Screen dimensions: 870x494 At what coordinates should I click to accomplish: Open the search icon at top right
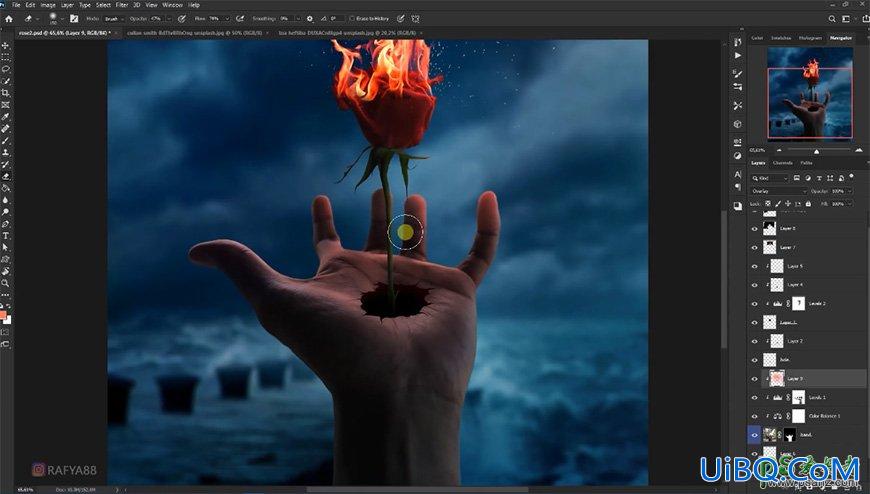point(832,18)
